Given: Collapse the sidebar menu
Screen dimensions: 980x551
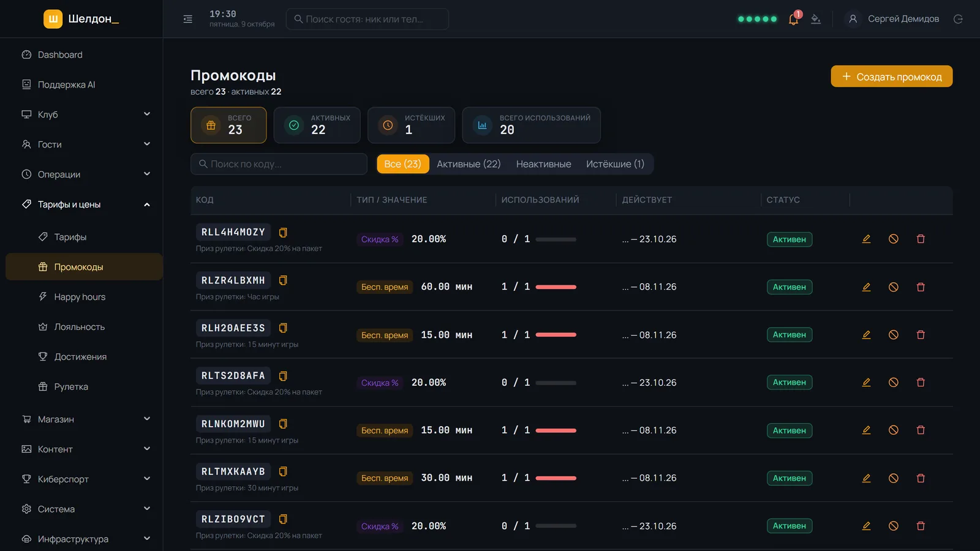Looking at the screenshot, I should click(188, 19).
